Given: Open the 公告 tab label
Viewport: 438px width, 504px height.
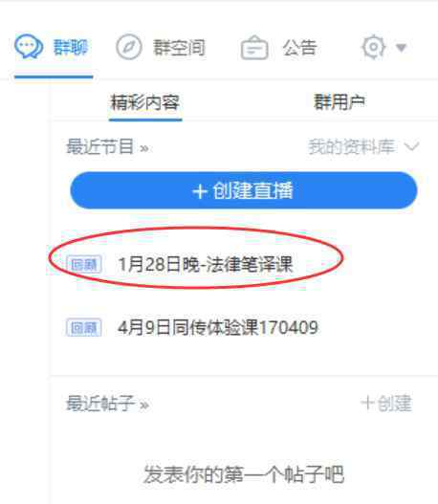Looking at the screenshot, I should pos(300,48).
